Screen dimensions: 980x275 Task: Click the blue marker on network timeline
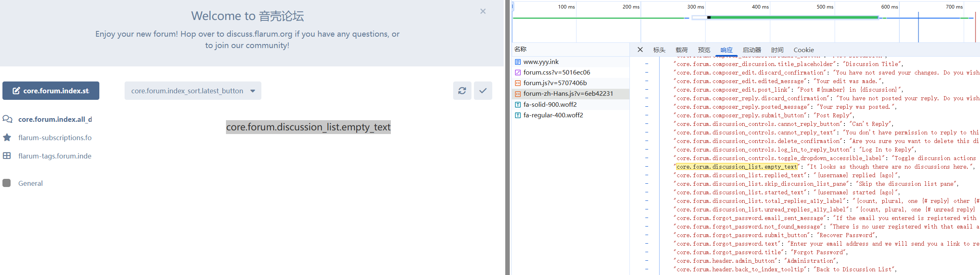(918, 26)
